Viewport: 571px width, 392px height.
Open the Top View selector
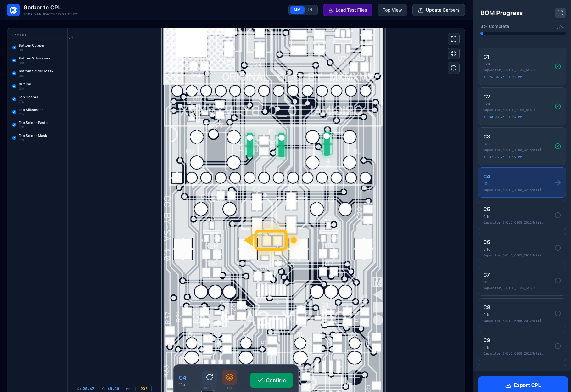point(392,10)
